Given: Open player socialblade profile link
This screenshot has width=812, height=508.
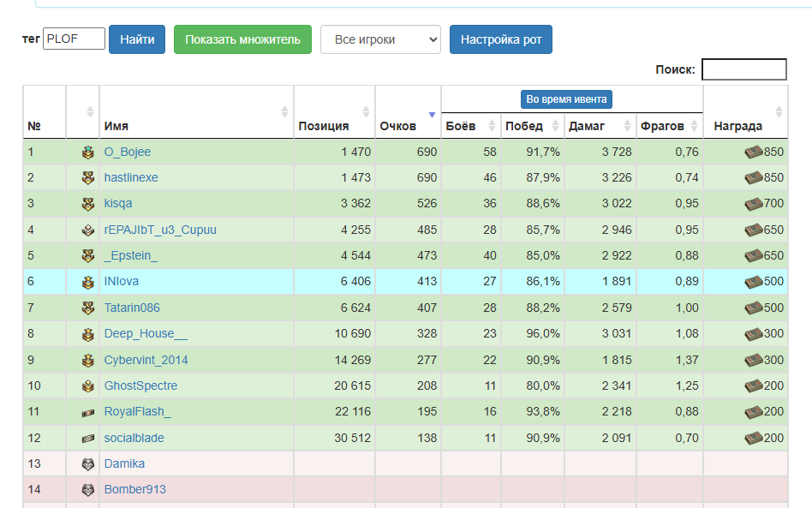Looking at the screenshot, I should pos(134,438).
